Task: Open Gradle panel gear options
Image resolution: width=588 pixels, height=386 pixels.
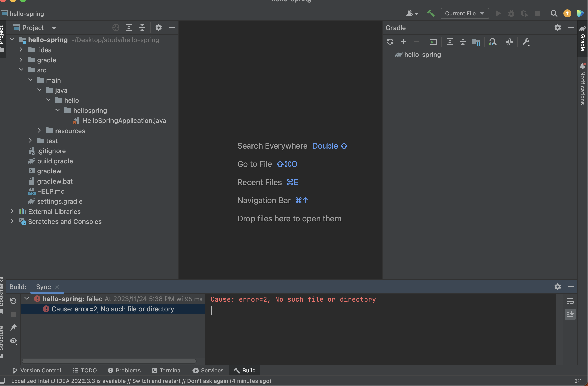Action: pyautogui.click(x=558, y=28)
